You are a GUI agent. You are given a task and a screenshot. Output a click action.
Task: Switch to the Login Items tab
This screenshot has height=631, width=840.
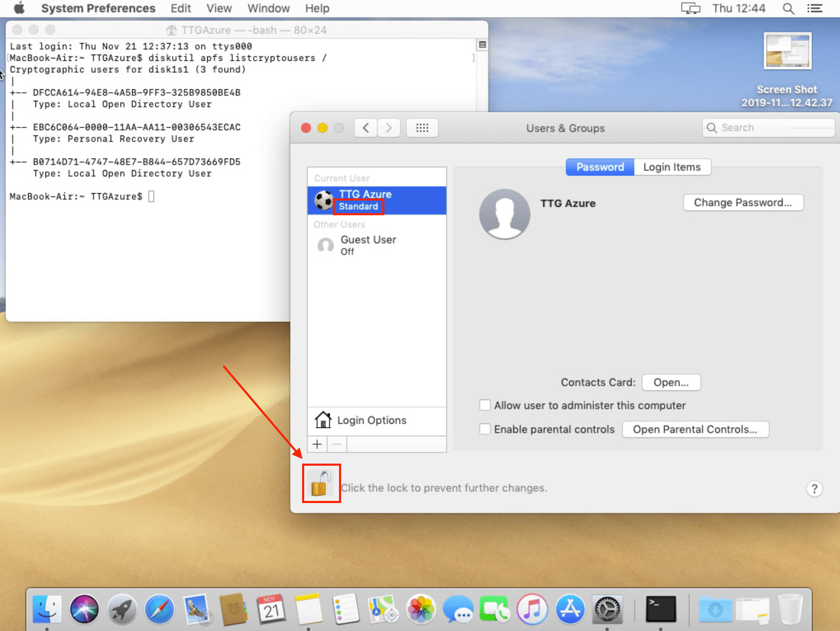[x=671, y=167]
